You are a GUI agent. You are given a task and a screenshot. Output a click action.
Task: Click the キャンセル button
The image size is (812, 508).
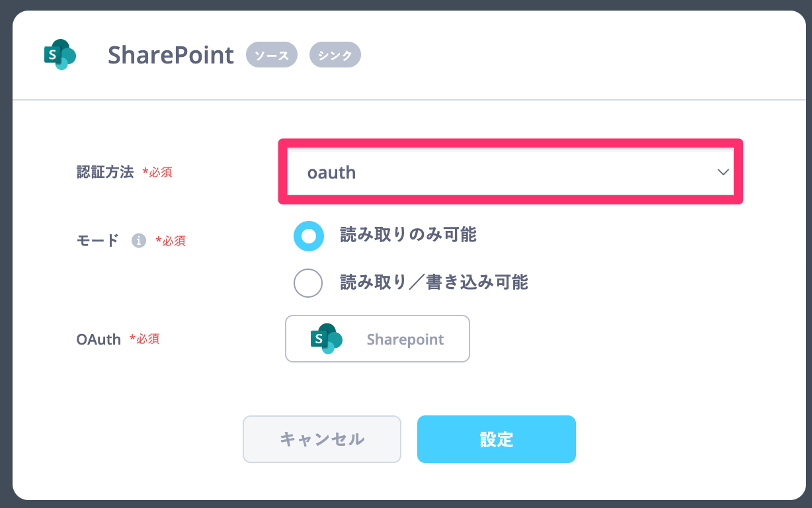[322, 439]
